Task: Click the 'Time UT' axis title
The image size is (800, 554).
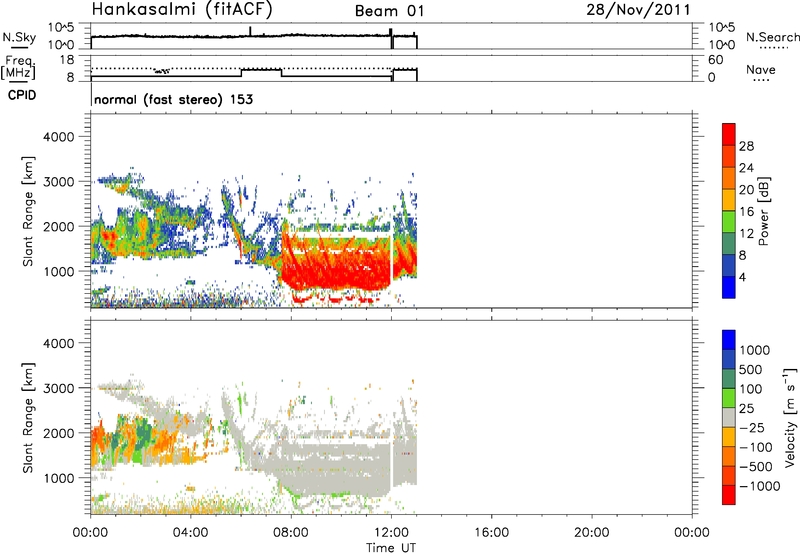Action: [x=391, y=548]
